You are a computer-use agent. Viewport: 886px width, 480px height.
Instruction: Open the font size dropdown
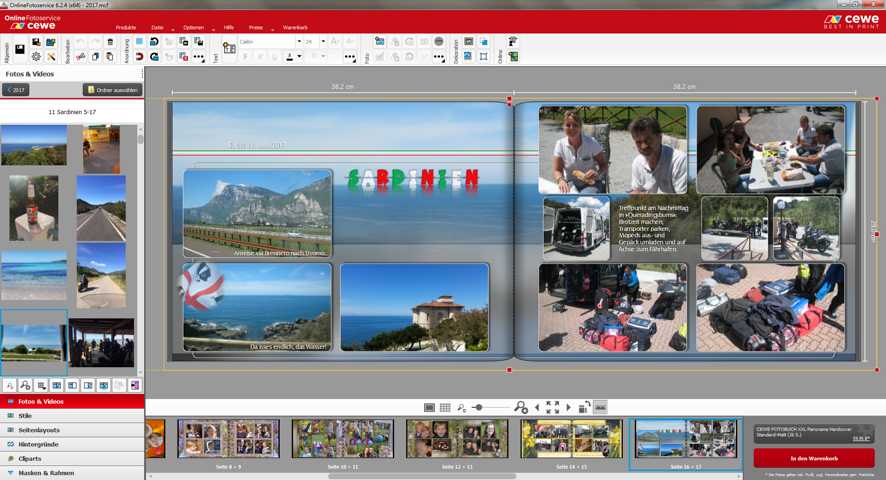point(314,42)
